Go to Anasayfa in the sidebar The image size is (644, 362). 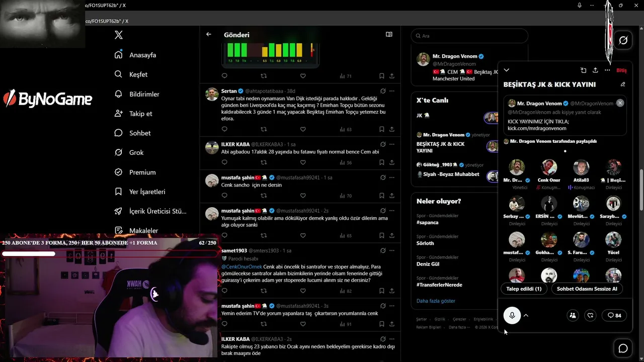click(135, 55)
